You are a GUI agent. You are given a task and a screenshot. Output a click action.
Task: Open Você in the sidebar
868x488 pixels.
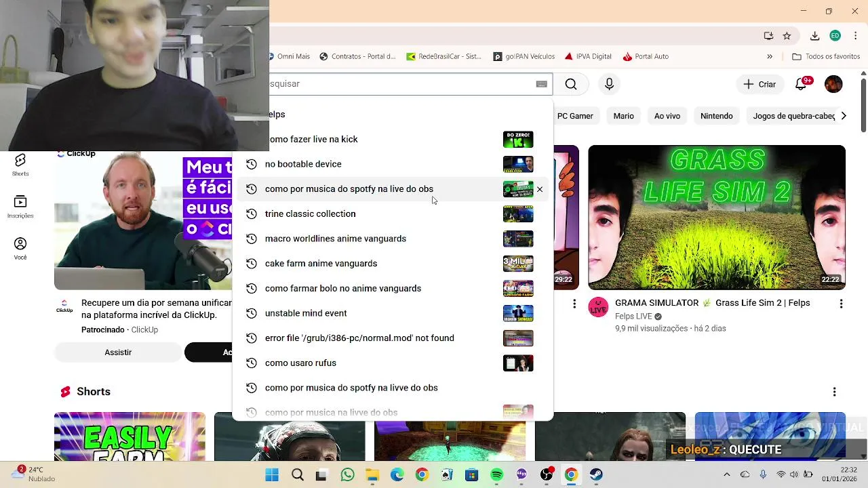(20, 249)
